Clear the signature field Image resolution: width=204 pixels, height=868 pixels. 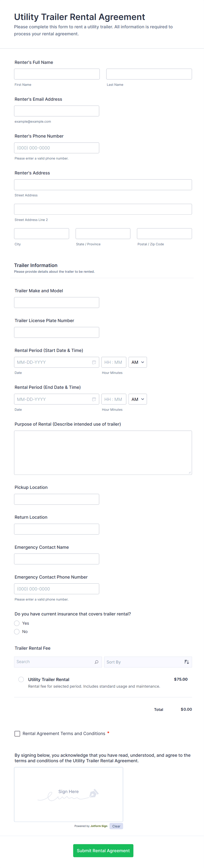(116, 826)
